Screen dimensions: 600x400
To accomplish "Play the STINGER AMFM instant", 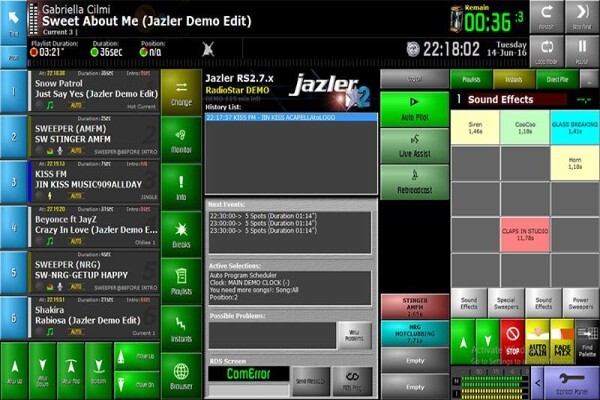I will pyautogui.click(x=415, y=307).
